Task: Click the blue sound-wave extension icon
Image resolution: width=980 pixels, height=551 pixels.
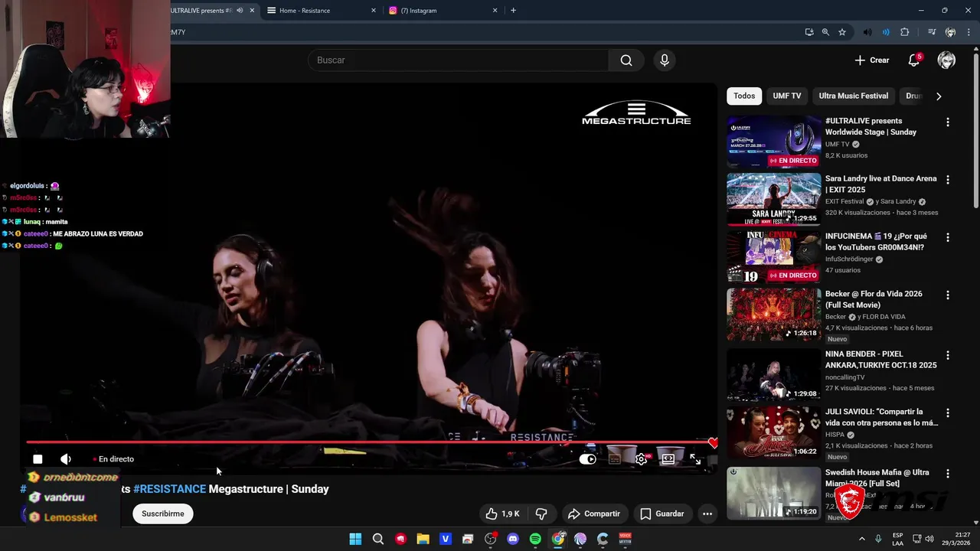Action: point(886,32)
